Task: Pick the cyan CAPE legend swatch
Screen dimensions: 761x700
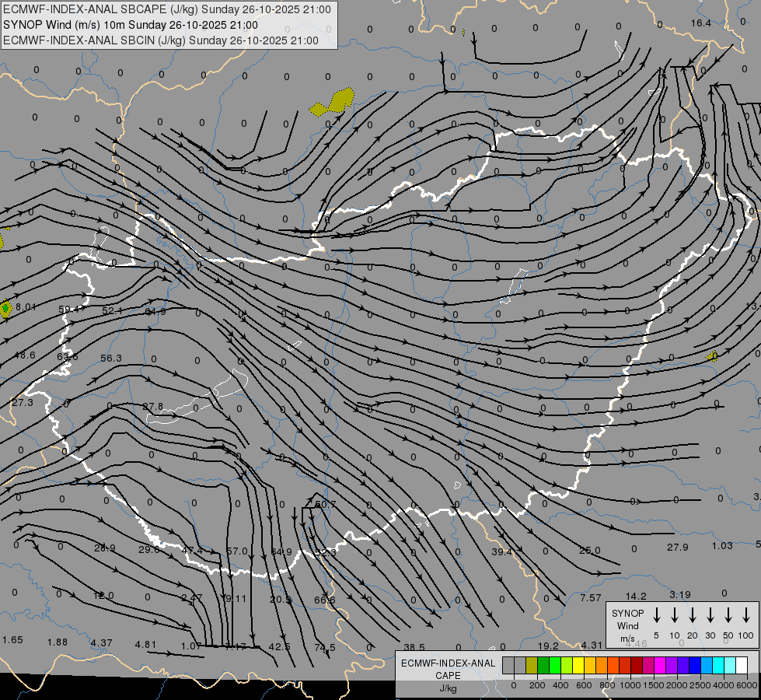Action: (717, 666)
